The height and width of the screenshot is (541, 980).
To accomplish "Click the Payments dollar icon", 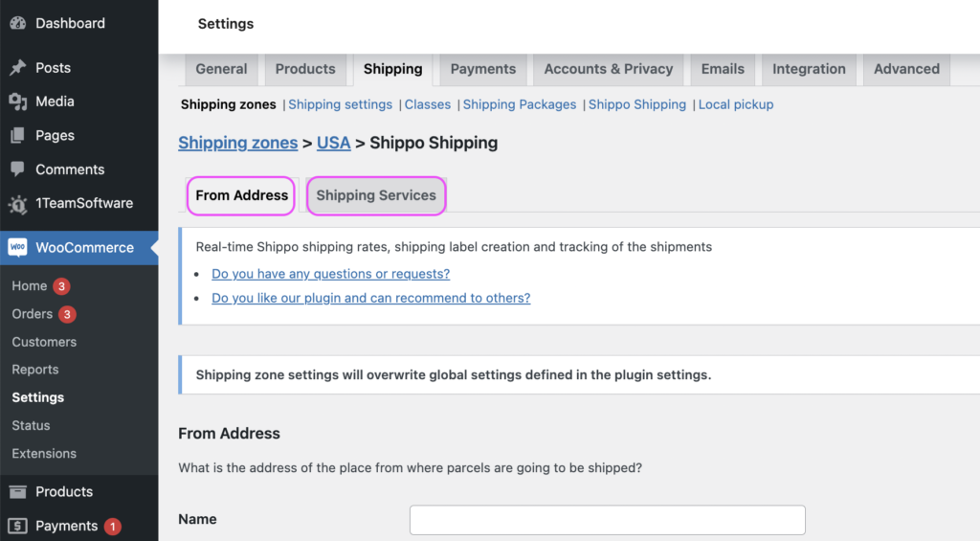I will coord(17,526).
